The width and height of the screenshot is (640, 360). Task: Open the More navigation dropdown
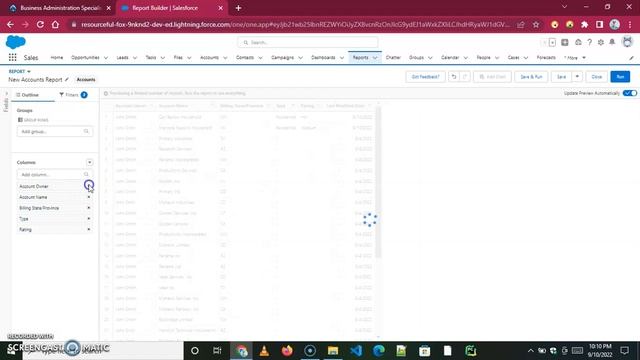click(575, 58)
